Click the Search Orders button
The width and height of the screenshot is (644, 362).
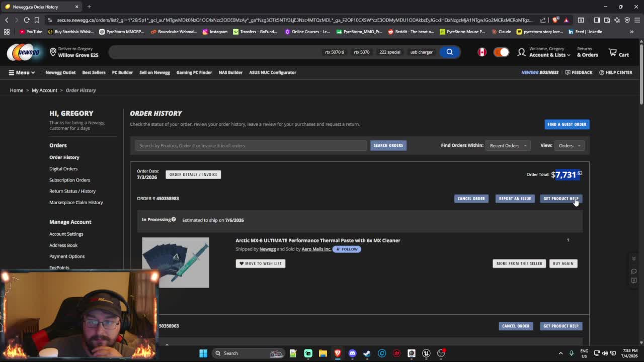388,145
